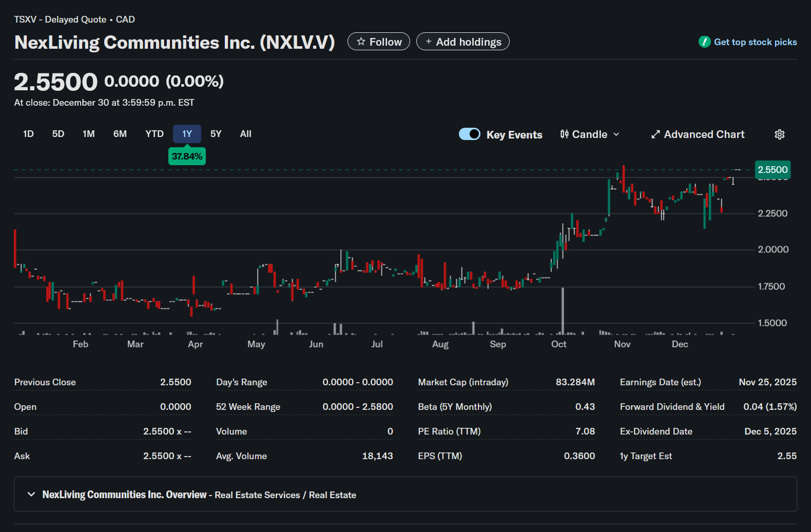Click the star icon in Follow button
The image size is (811, 532).
click(361, 42)
